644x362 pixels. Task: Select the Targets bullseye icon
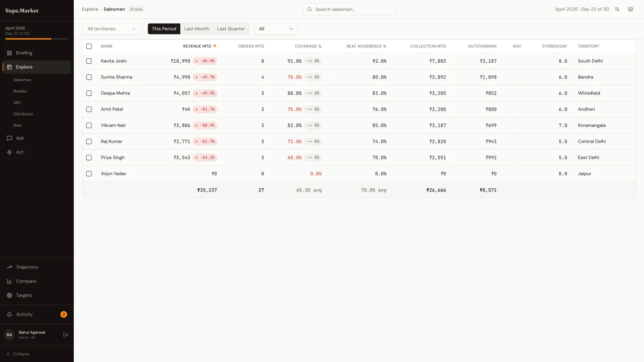(9, 295)
